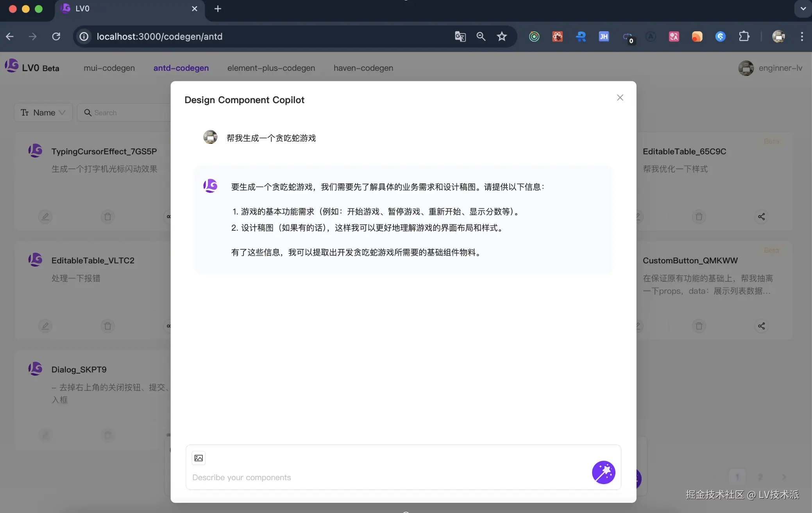Switch to element-plus-codegen tab
The width and height of the screenshot is (812, 513).
pyautogui.click(x=271, y=68)
